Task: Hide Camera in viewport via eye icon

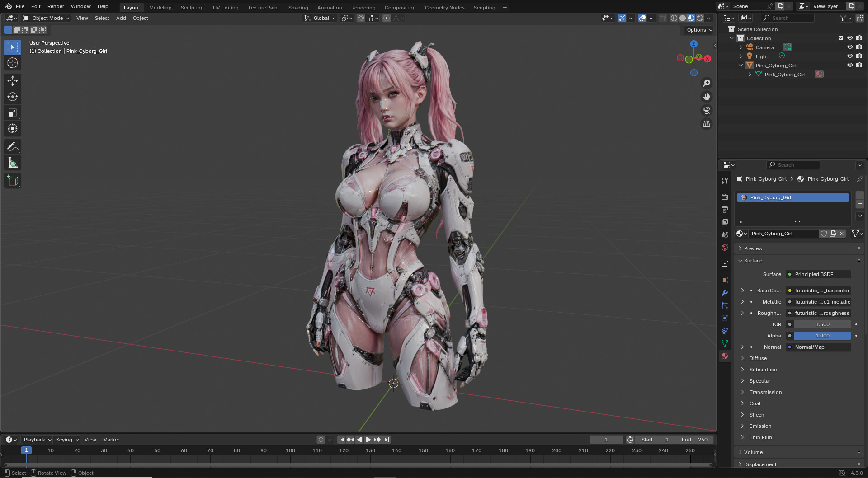Action: pos(850,47)
